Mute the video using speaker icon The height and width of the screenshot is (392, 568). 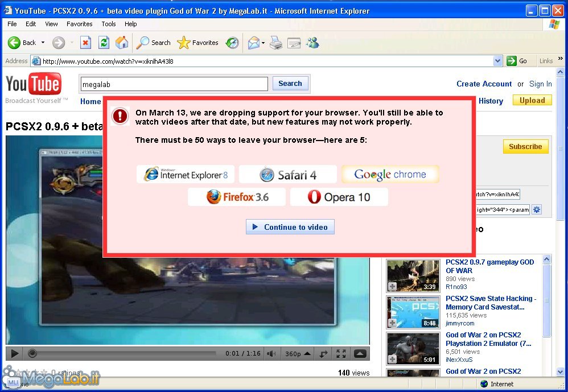point(270,354)
